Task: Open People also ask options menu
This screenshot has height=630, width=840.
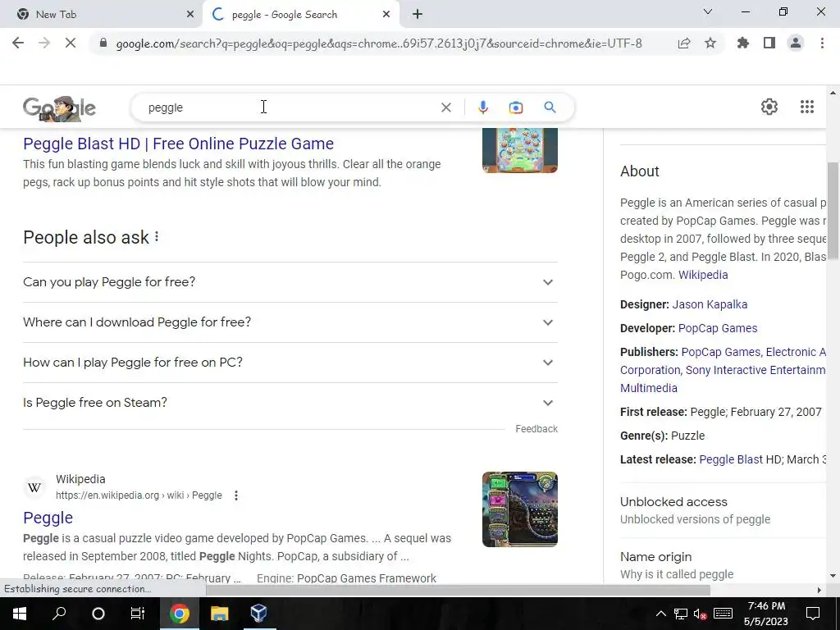Action: [x=157, y=237]
